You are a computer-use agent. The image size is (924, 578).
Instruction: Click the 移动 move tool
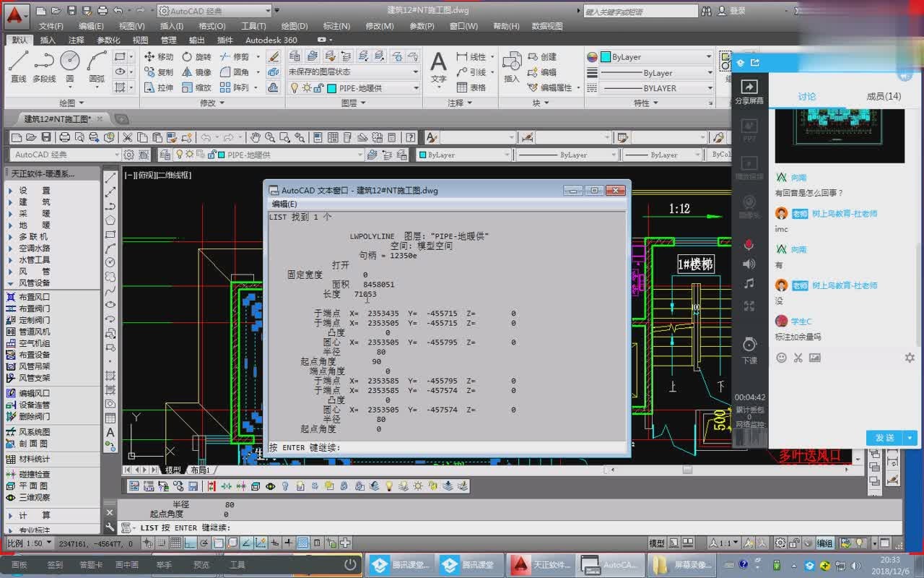coord(158,56)
